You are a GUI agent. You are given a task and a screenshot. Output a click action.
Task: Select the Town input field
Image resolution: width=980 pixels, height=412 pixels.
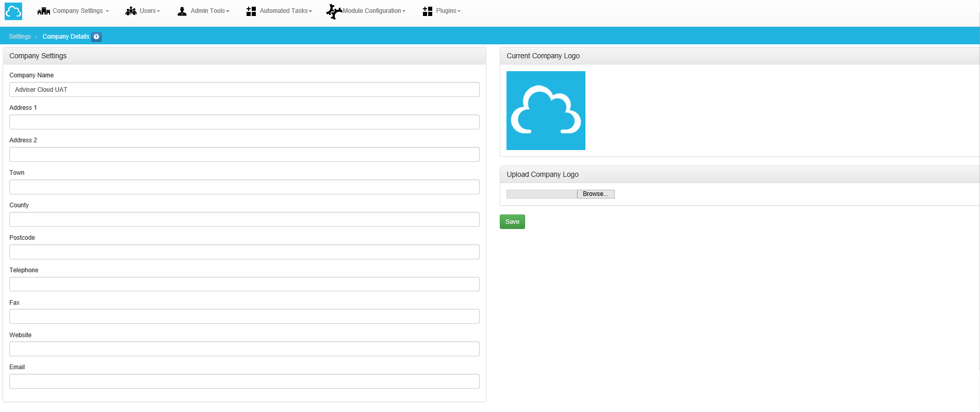(x=244, y=187)
